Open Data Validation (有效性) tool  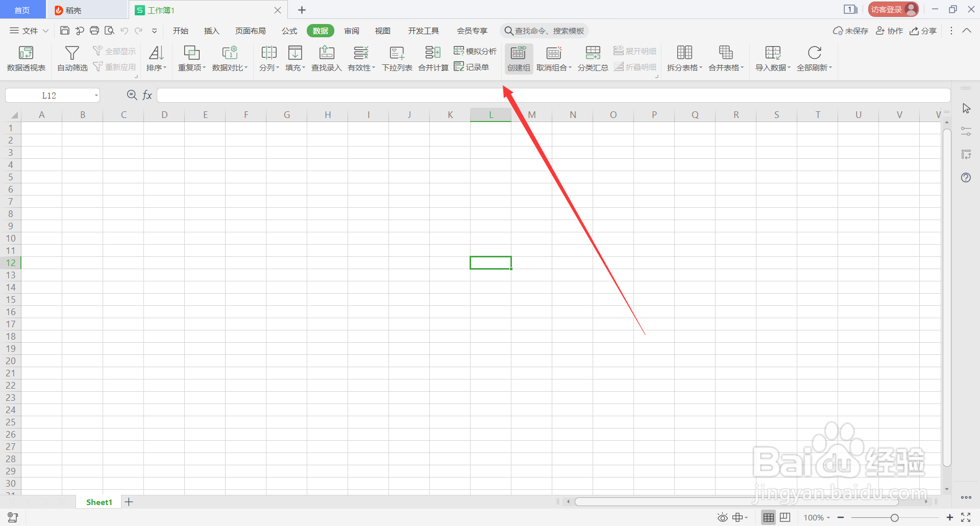pyautogui.click(x=361, y=59)
